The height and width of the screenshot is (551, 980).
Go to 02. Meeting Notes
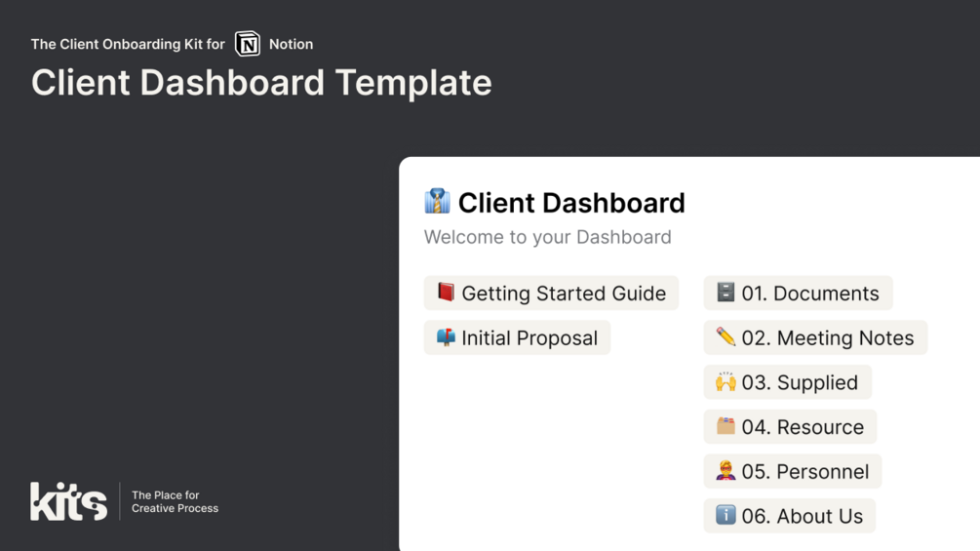[827, 338]
